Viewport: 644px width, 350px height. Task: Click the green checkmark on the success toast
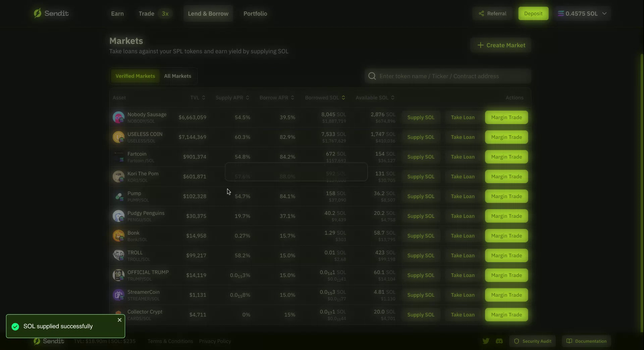tap(15, 326)
